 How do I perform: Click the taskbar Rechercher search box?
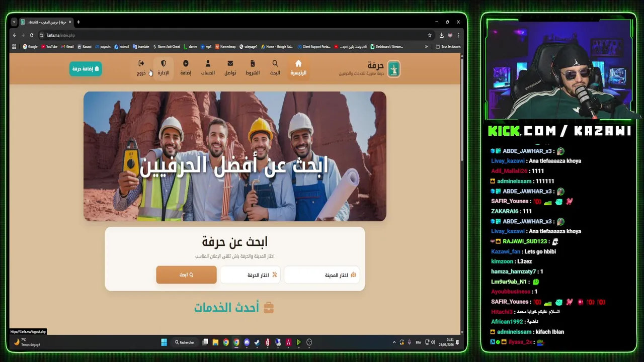click(185, 342)
